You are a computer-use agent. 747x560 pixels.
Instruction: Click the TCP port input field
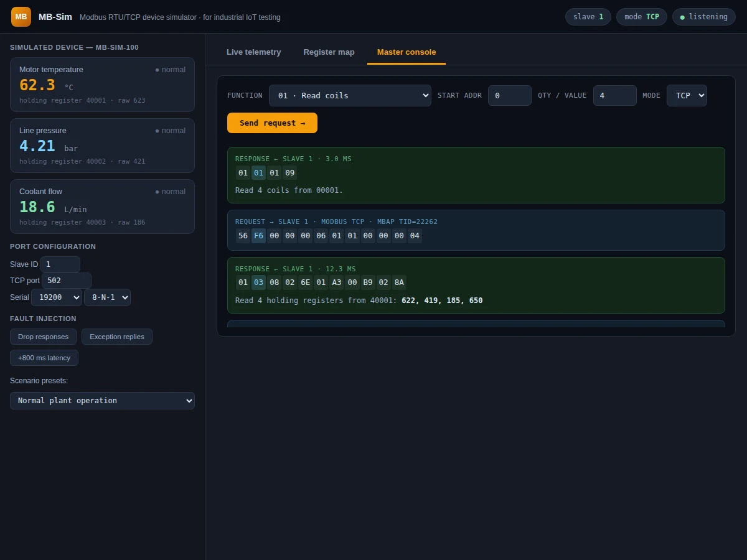tap(67, 281)
